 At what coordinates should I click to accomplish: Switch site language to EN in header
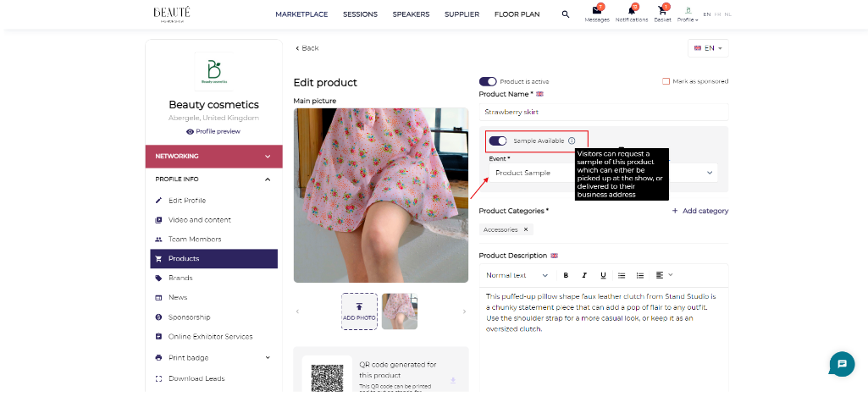click(707, 14)
